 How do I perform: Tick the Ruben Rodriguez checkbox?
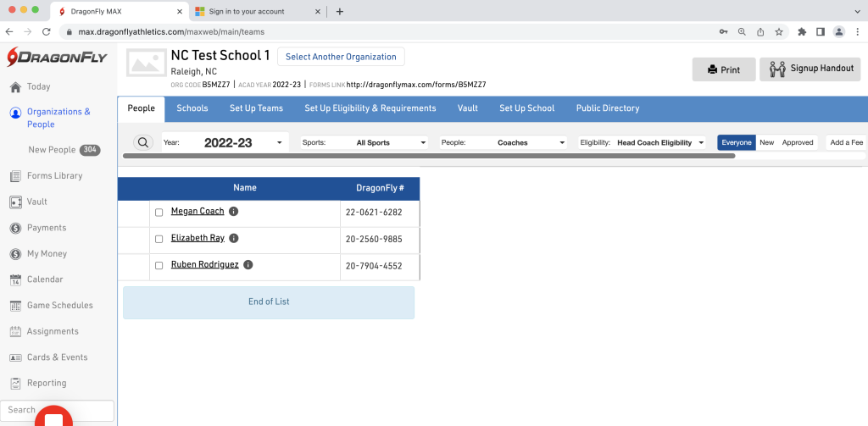point(159,266)
